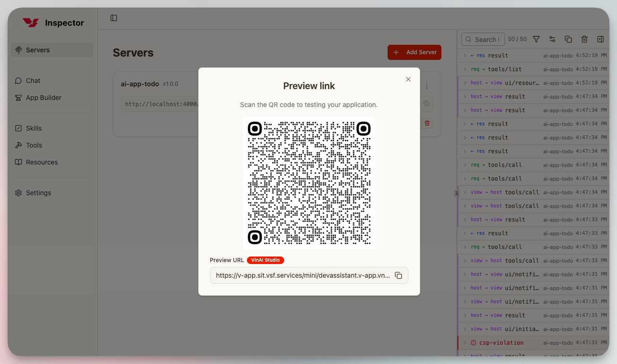Click the 50 / 50 log counter

(517, 39)
